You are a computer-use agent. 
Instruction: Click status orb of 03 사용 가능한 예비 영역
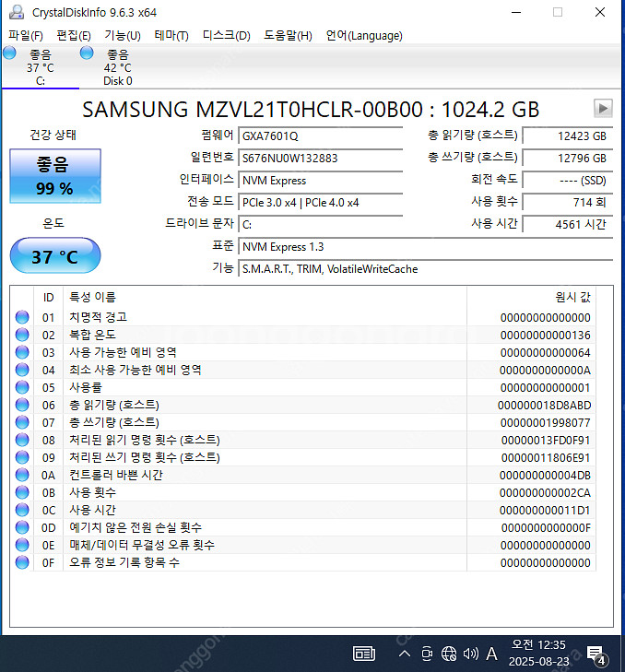click(22, 352)
